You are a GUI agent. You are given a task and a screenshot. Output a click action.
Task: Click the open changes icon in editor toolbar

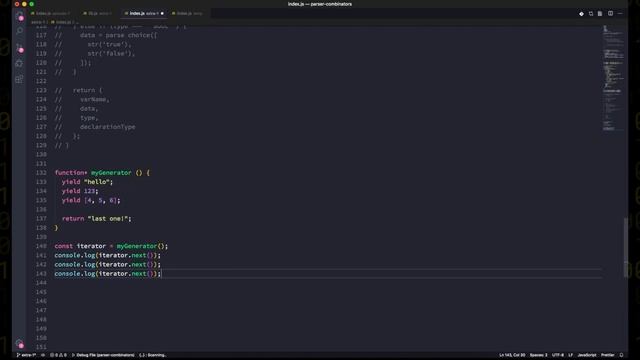point(591,13)
